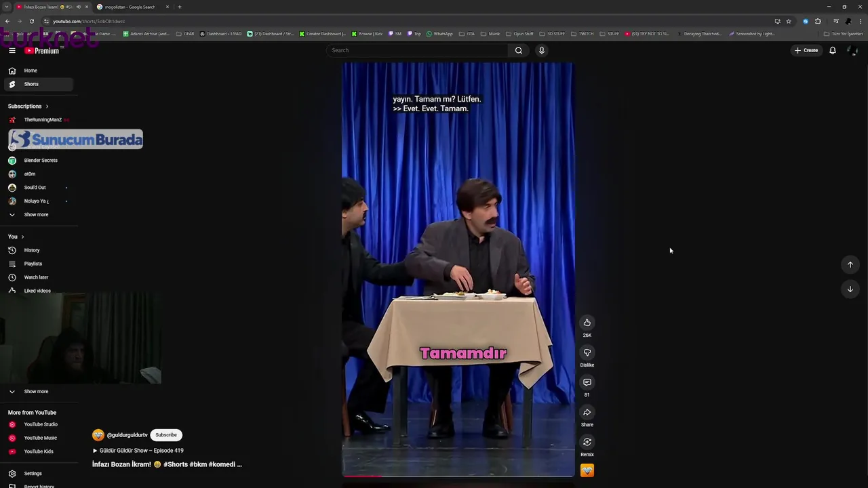Bookmark this page with the star icon
The height and width of the screenshot is (488, 868).
[789, 21]
